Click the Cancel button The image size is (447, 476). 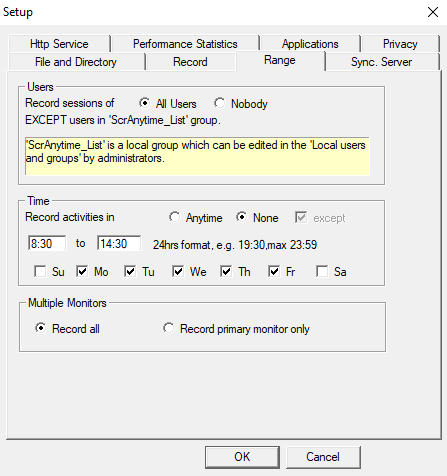323,457
